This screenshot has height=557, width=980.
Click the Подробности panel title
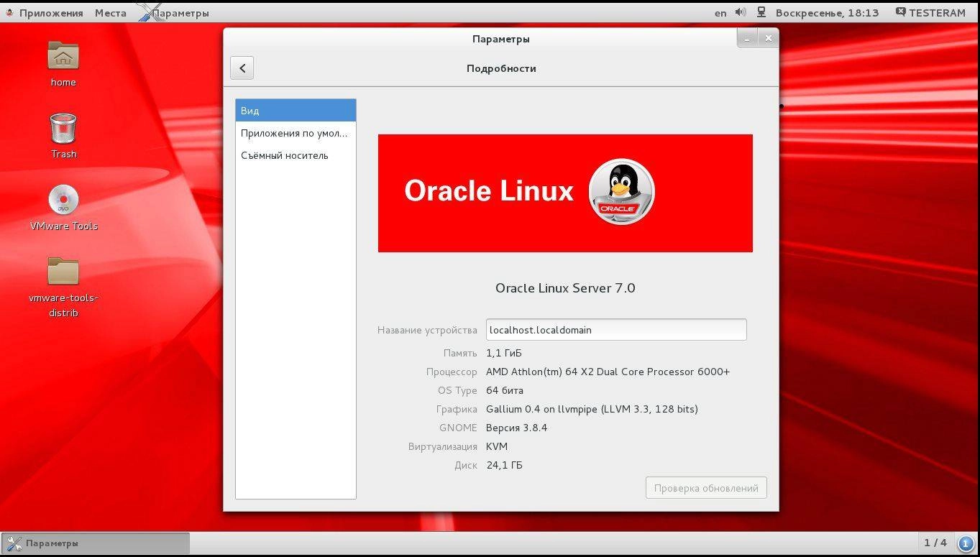[501, 68]
